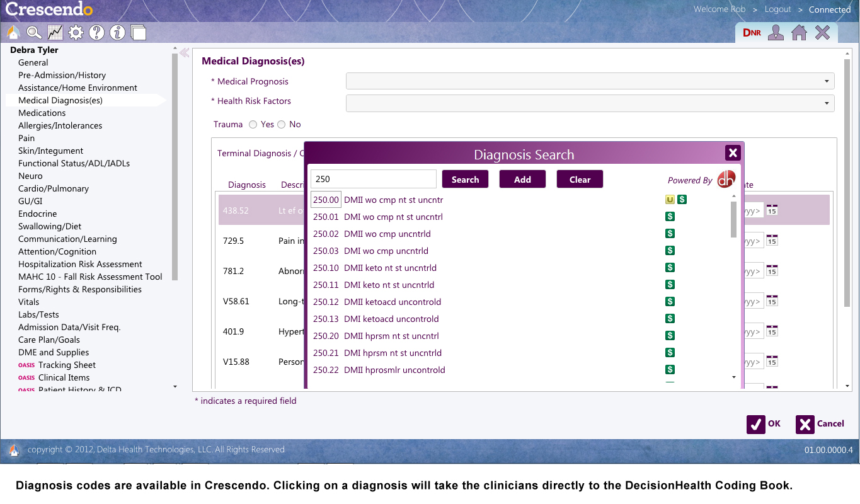Click the dollar icon for 250.03
The image size is (860, 504).
(x=670, y=251)
